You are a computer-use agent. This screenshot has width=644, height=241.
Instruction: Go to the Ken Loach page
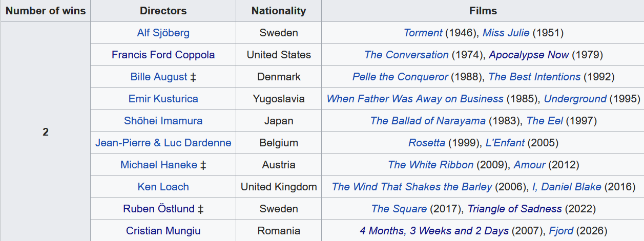pos(163,187)
